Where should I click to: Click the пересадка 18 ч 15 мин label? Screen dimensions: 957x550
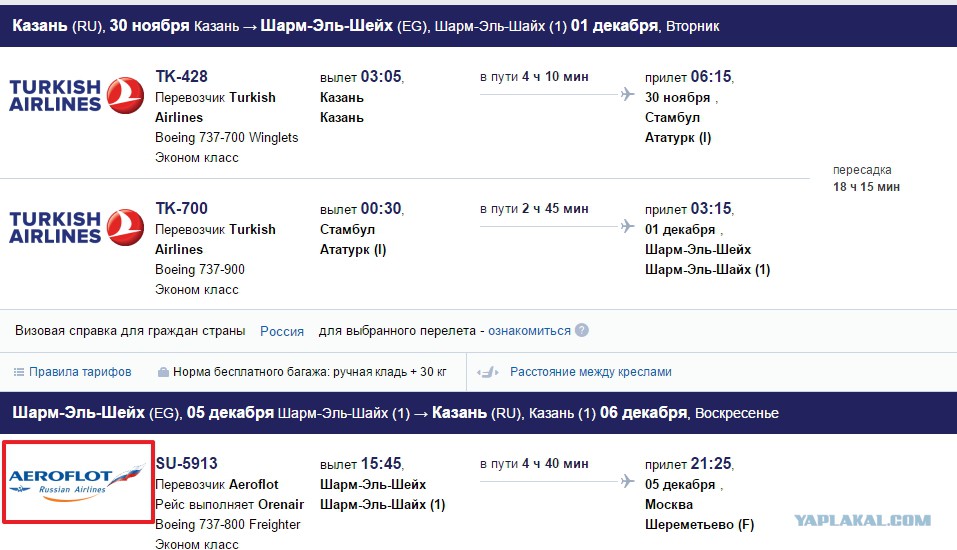866,178
